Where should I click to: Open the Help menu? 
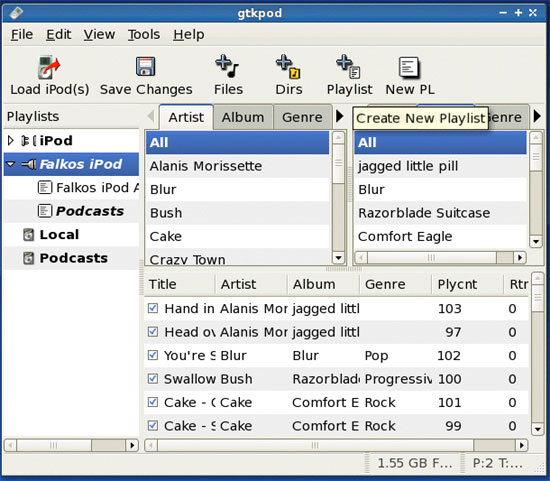coord(189,34)
